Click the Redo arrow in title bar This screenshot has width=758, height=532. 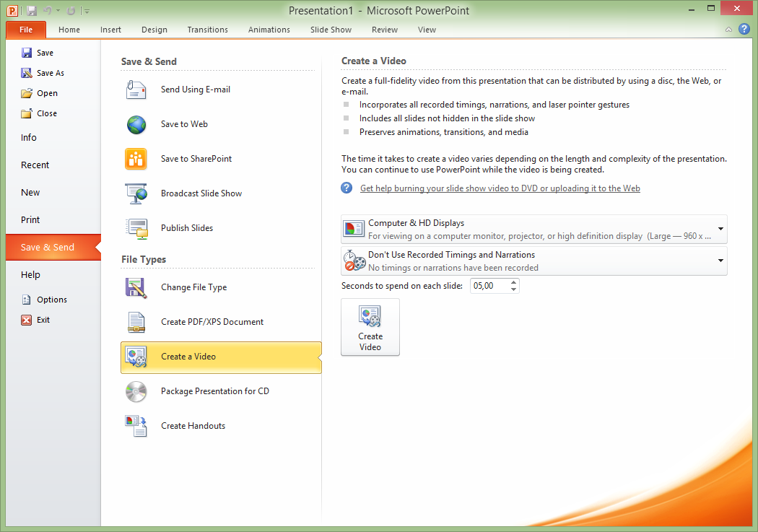71,11
